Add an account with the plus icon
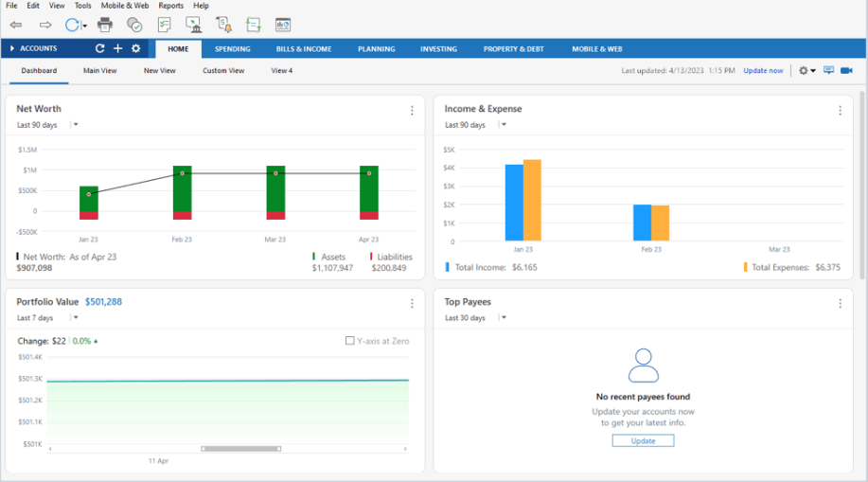The height and width of the screenshot is (482, 868). (x=117, y=48)
